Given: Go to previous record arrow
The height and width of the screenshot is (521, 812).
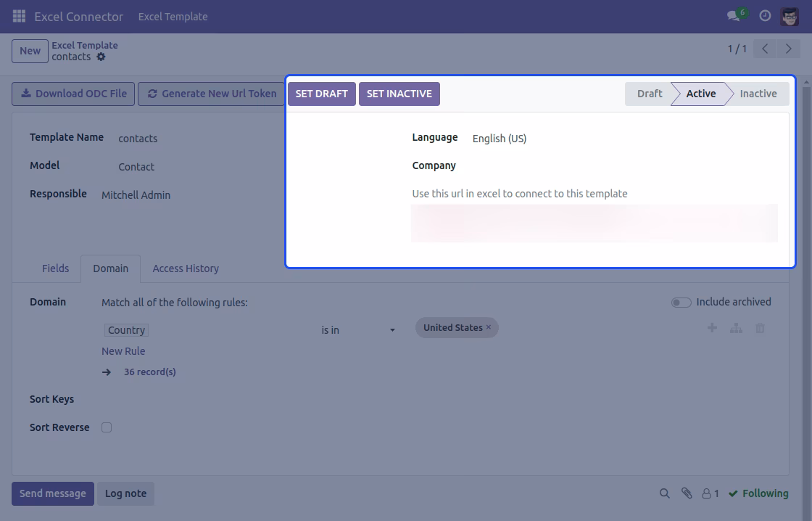Looking at the screenshot, I should coord(765,49).
